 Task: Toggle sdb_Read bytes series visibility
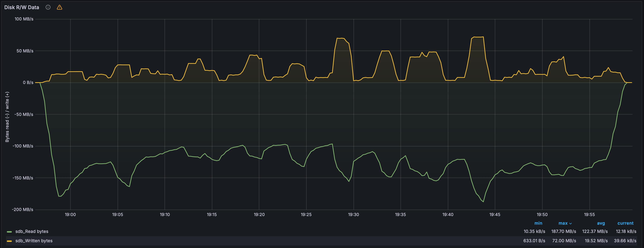point(32,231)
